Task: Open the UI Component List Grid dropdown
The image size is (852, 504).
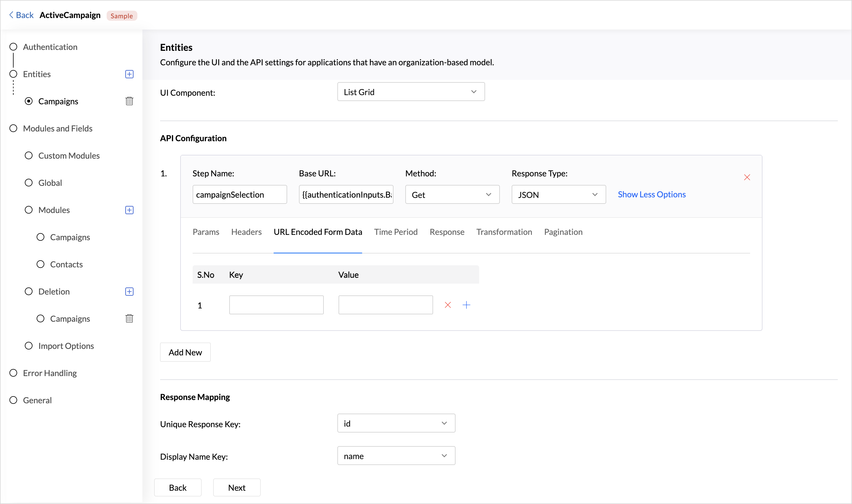Action: pos(411,92)
